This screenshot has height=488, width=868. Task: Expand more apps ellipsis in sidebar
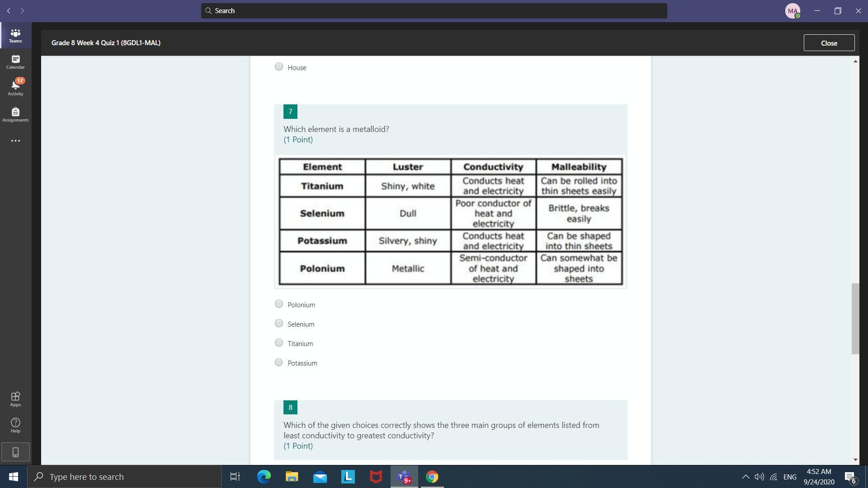15,141
